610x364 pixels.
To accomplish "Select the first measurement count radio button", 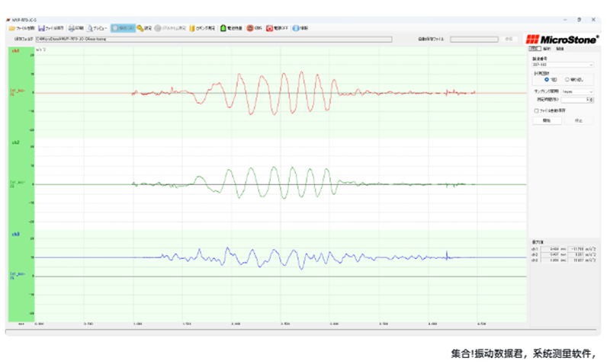I will click(x=547, y=80).
